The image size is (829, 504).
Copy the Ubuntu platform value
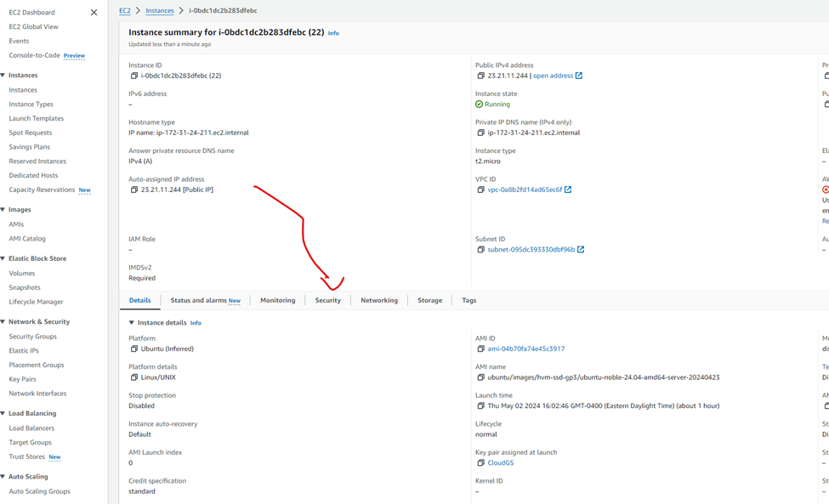coord(134,348)
